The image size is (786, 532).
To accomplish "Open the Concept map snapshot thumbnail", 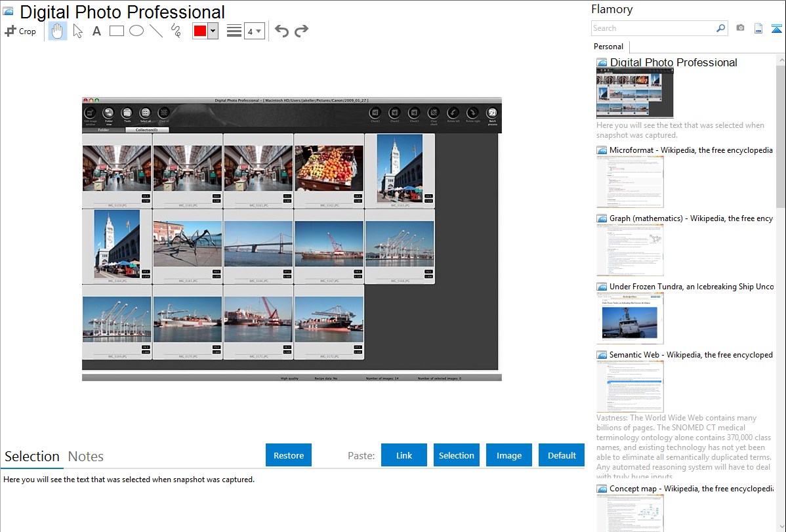I will pyautogui.click(x=630, y=514).
